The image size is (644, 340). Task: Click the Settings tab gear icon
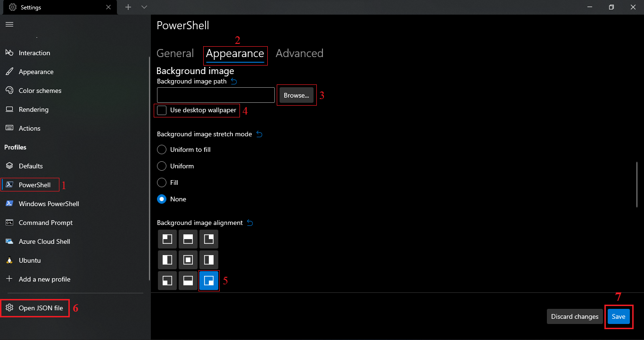(x=13, y=8)
